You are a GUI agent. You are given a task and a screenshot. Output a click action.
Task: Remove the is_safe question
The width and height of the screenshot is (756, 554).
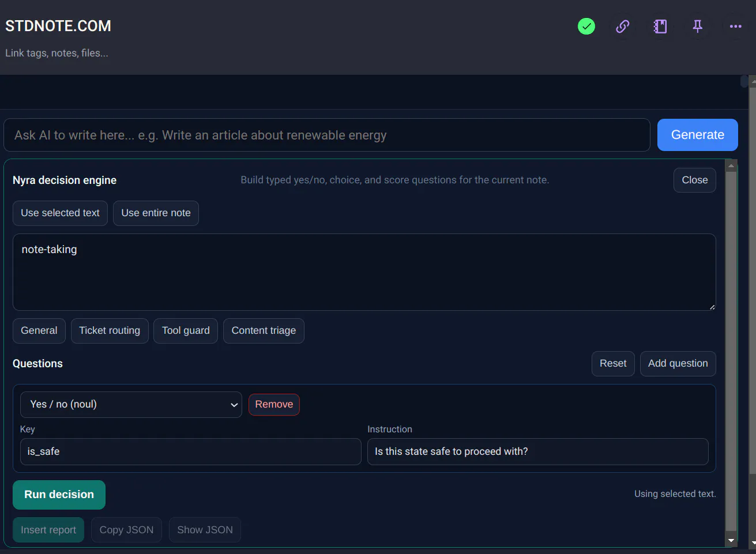pyautogui.click(x=274, y=405)
